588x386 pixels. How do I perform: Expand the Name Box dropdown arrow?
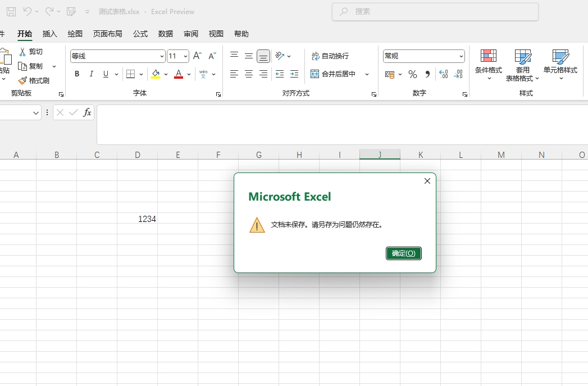[x=35, y=112]
